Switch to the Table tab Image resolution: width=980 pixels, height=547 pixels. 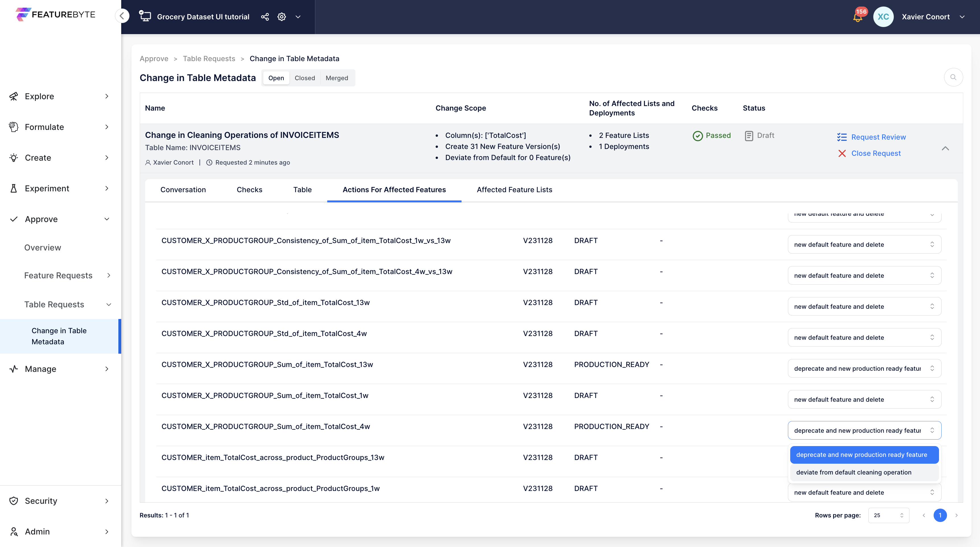click(302, 190)
